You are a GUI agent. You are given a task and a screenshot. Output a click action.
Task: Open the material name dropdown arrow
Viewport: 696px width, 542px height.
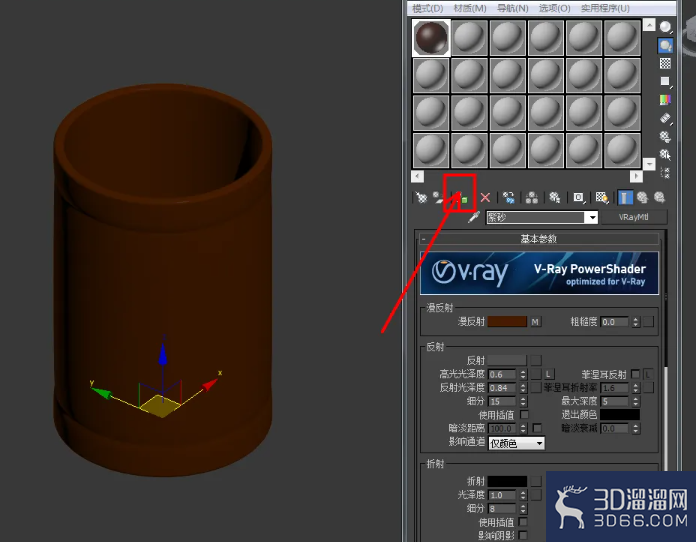[x=592, y=218]
